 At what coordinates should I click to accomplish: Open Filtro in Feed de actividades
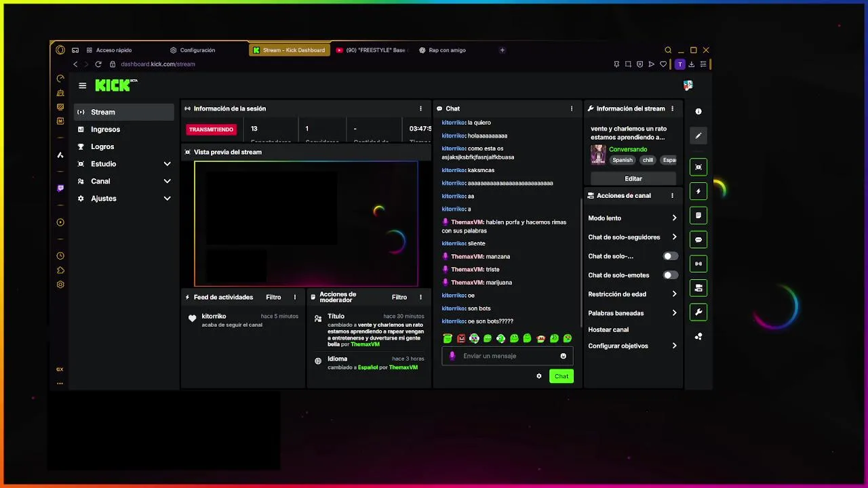pyautogui.click(x=273, y=297)
